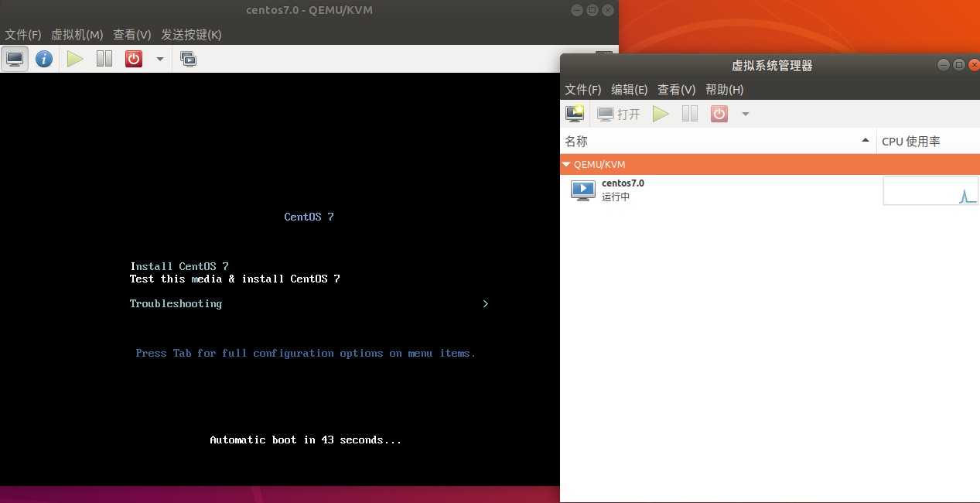This screenshot has height=503, width=980.
Task: Click the centos7.0 CPU usage graph
Action: pyautogui.click(x=930, y=191)
